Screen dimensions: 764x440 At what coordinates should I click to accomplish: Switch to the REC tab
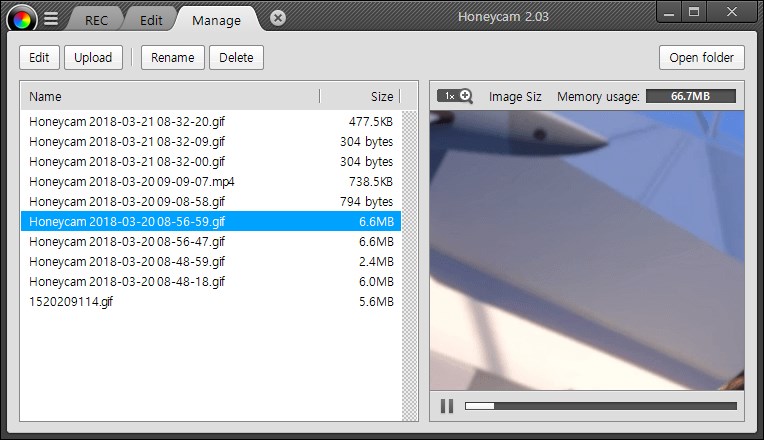pos(96,20)
